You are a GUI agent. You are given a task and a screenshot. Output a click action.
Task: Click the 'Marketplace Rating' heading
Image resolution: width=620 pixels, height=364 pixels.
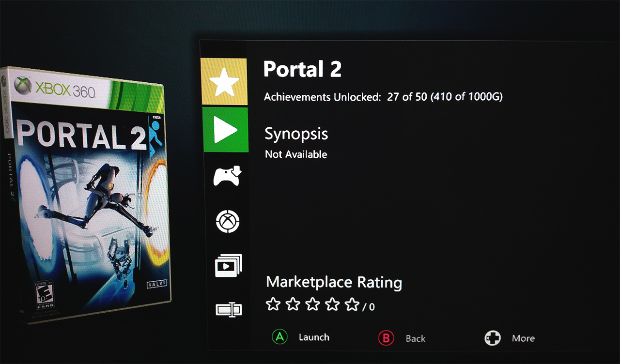334,282
